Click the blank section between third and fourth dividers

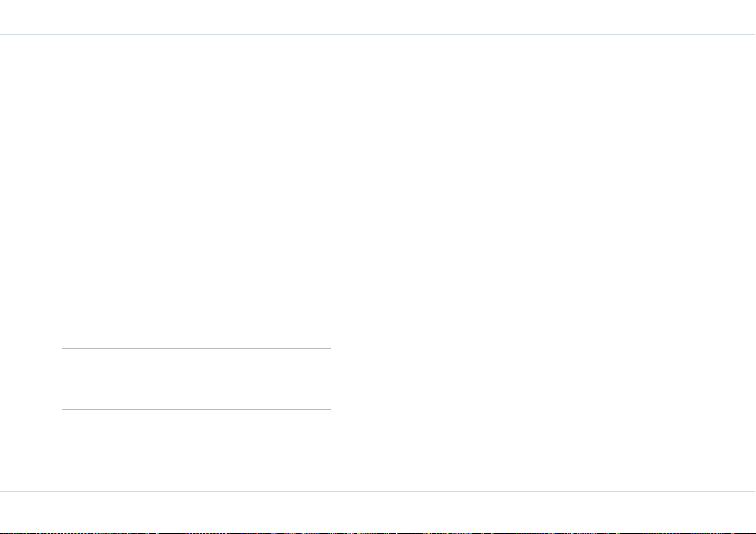tap(196, 378)
